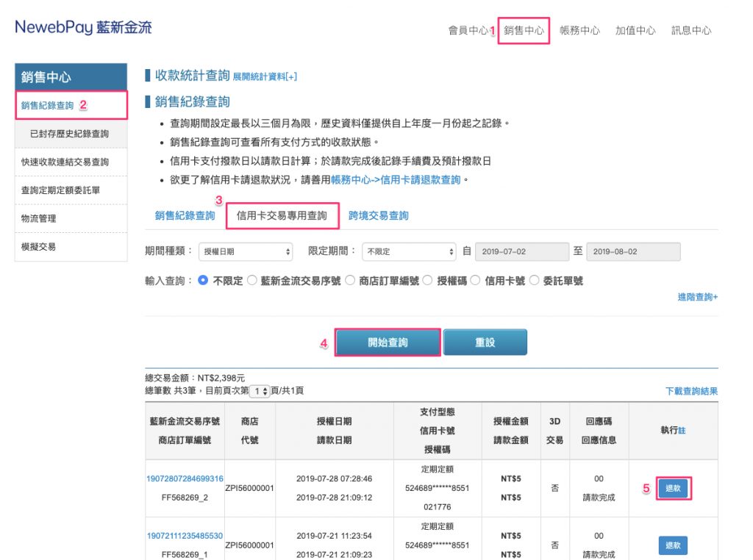Switch to 跨境交易查詢 tab
Screen dimensions: 753x560
point(378,216)
